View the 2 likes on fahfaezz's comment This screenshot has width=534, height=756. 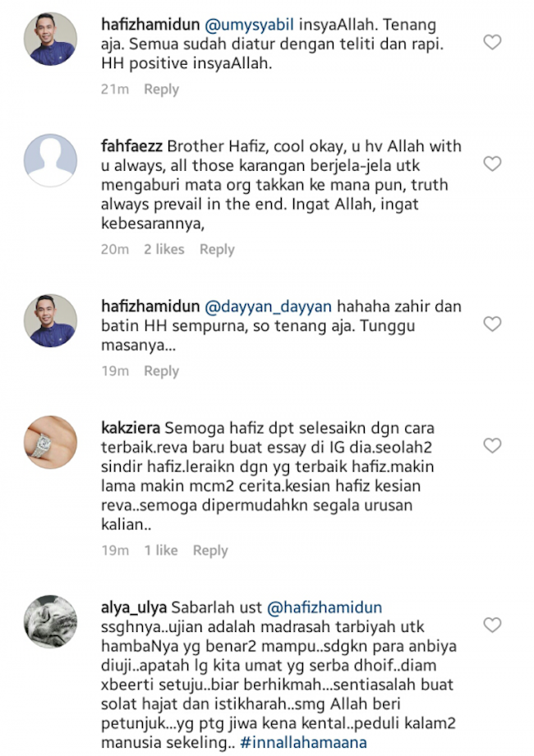(163, 249)
